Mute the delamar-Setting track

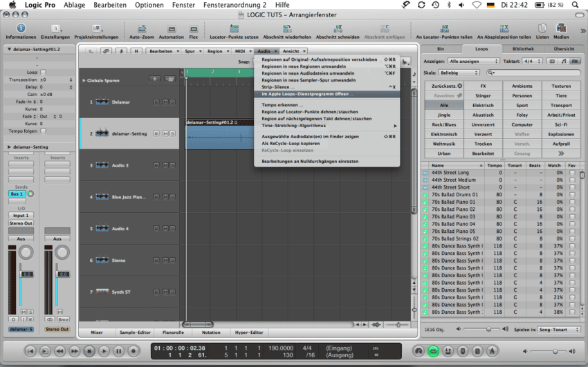[165, 133]
